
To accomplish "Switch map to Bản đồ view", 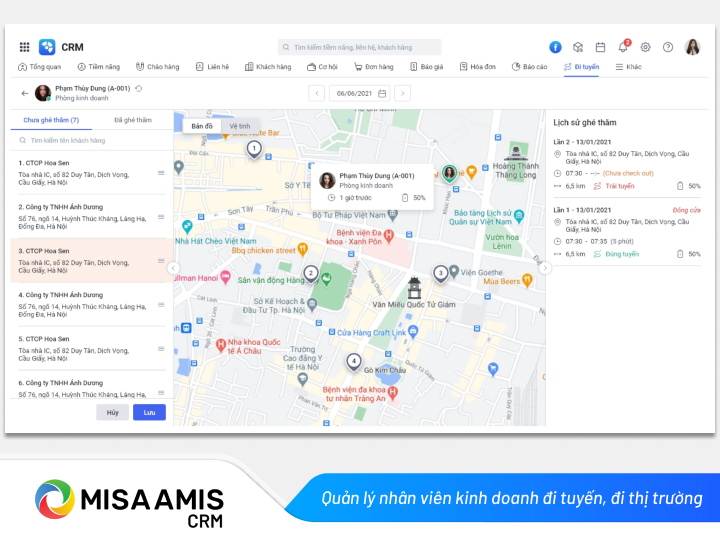I will [x=202, y=126].
